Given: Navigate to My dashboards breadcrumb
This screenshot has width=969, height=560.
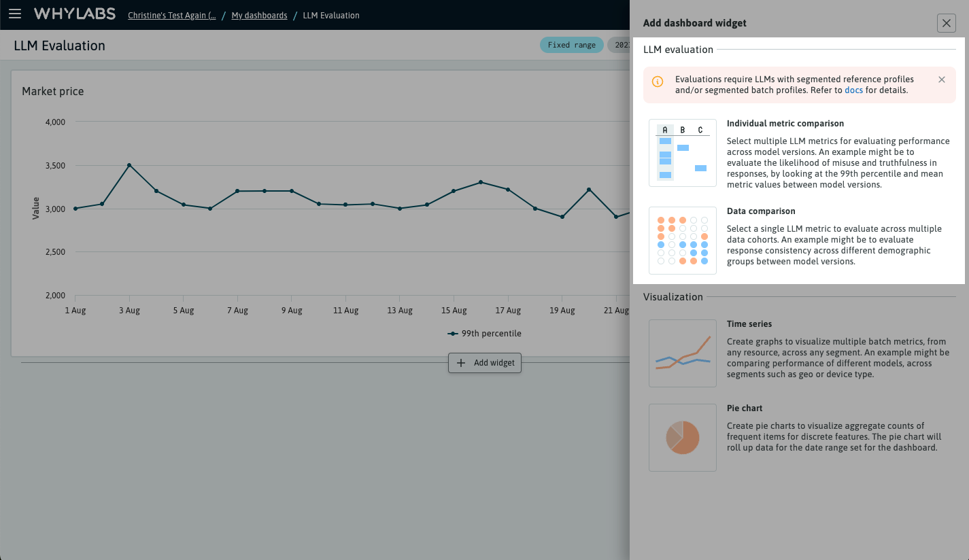Looking at the screenshot, I should coord(259,15).
